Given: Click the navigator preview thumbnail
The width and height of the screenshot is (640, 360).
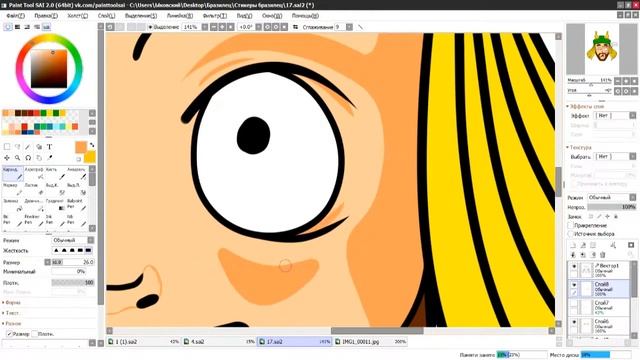Looking at the screenshot, I should (602, 49).
